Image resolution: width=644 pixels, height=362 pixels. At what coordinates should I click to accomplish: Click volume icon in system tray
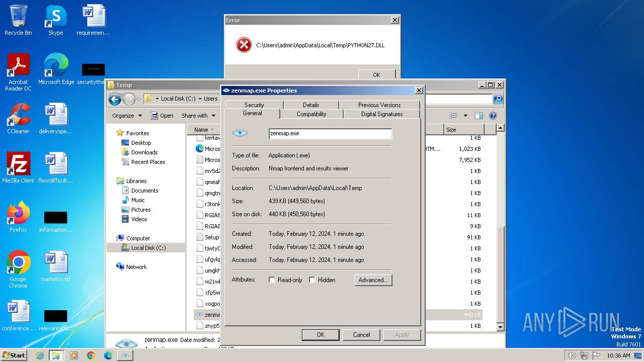pyautogui.click(x=572, y=355)
